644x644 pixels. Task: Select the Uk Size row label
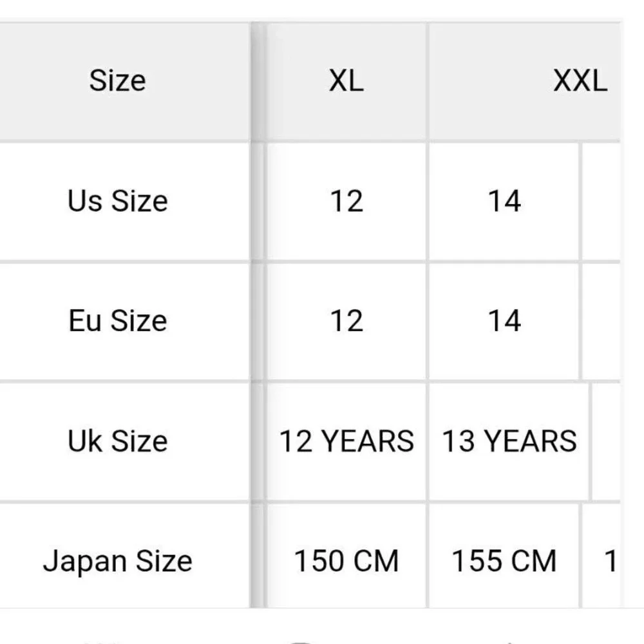click(124, 441)
